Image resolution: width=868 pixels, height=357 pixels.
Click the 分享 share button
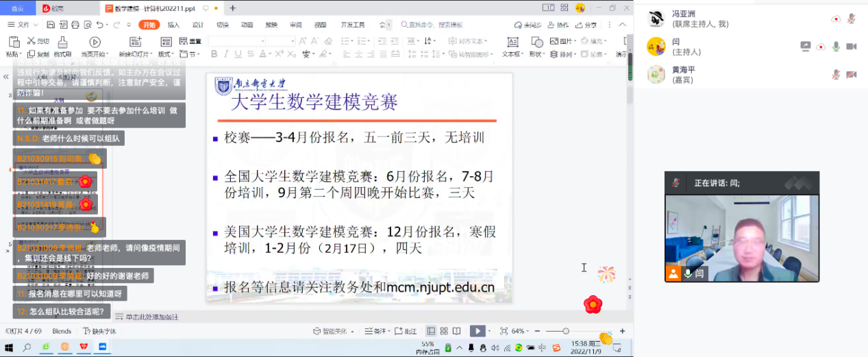[x=587, y=25]
